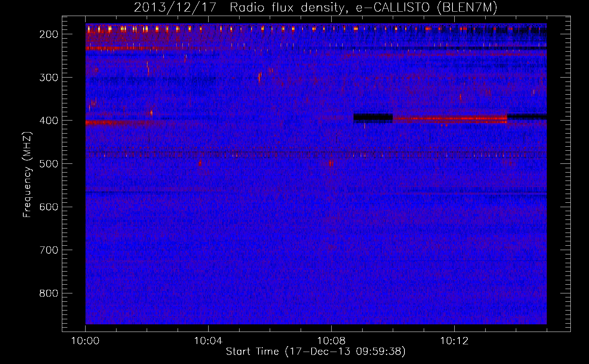Click the 800 frequency tick label

[49, 293]
